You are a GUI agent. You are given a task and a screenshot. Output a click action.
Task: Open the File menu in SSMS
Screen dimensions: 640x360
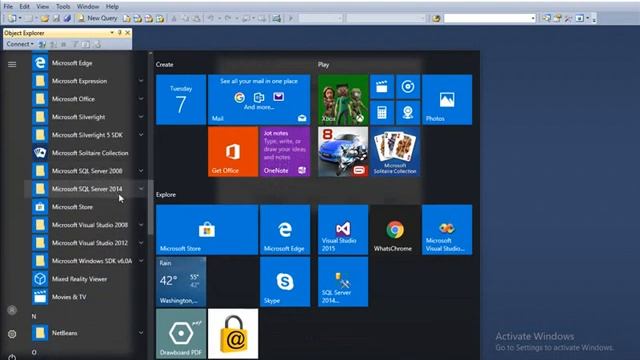pyautogui.click(x=8, y=7)
